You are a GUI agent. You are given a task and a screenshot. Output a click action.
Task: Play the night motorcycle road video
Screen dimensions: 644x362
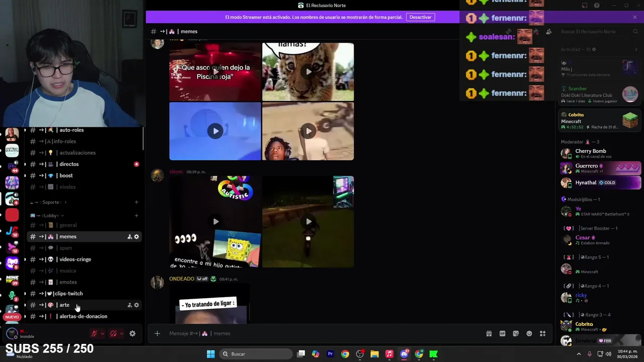coord(308,222)
